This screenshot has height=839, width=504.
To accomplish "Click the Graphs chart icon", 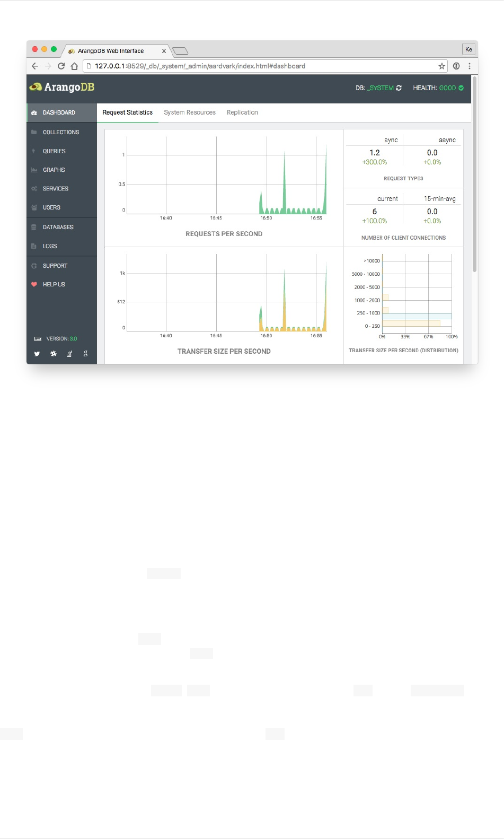I will tap(34, 170).
